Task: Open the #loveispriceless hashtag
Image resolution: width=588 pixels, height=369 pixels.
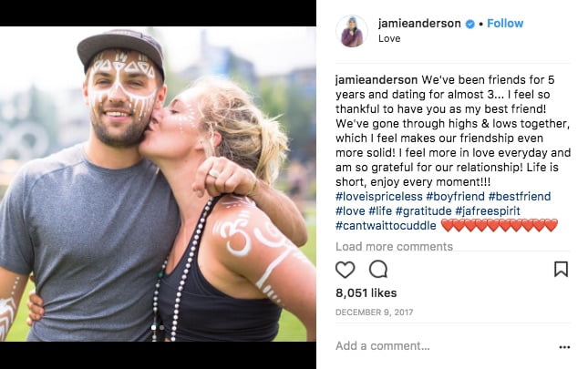Action: tap(378, 196)
